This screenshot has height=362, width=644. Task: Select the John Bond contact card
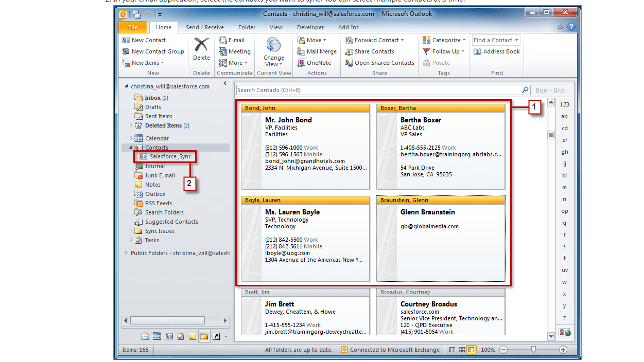point(305,147)
